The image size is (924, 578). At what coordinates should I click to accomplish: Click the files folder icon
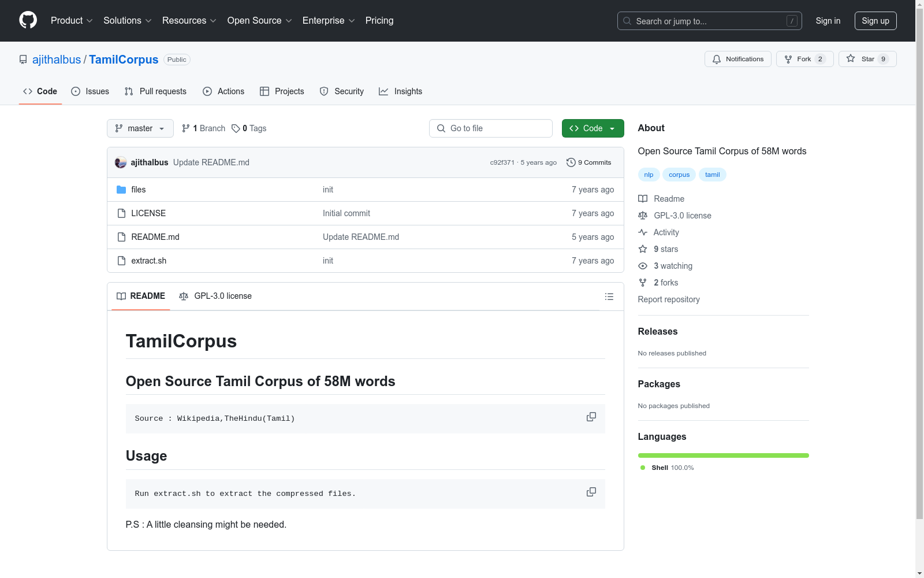pos(121,190)
